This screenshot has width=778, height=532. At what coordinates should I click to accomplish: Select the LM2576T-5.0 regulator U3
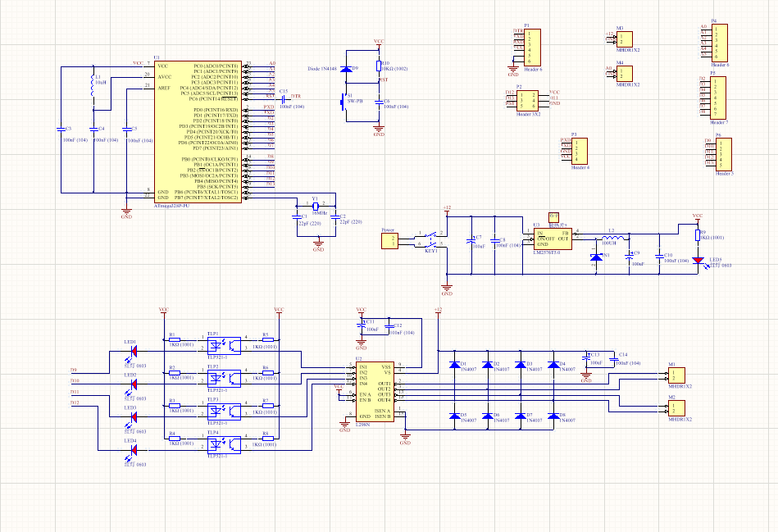pos(553,239)
